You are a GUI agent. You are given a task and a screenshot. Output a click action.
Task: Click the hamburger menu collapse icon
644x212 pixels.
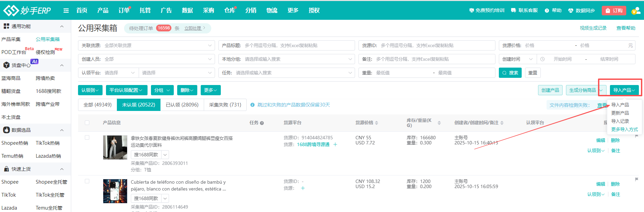[66, 11]
